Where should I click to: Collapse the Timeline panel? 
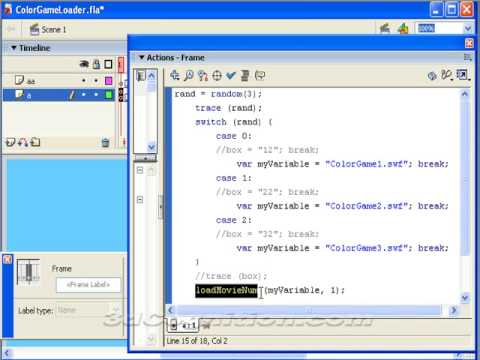coord(14,48)
